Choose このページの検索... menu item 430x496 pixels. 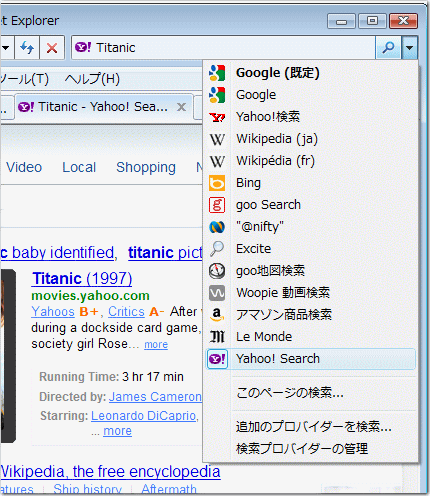[x=311, y=393]
